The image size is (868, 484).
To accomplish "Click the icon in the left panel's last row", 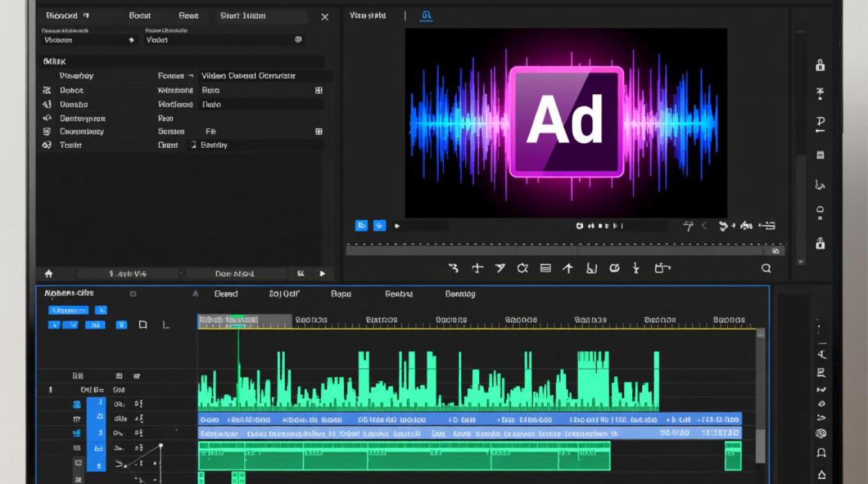I will (46, 145).
